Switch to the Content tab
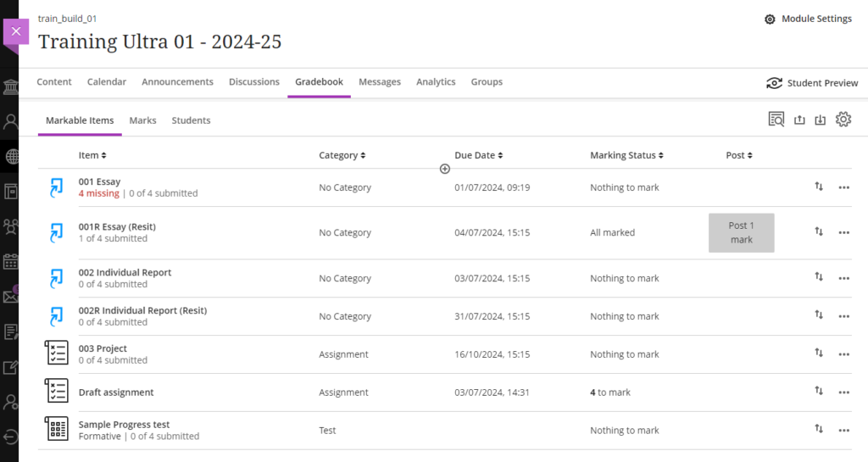This screenshot has height=462, width=868. pyautogui.click(x=54, y=82)
